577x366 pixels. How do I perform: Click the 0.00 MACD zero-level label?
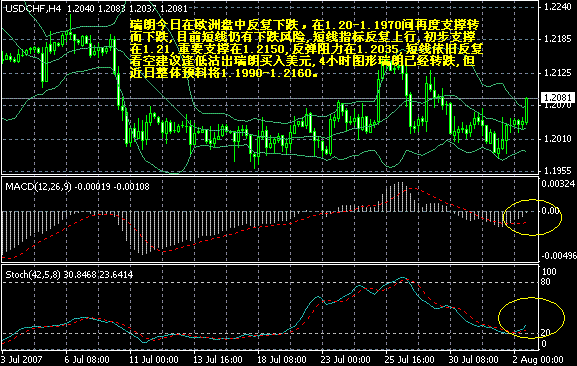click(551, 211)
